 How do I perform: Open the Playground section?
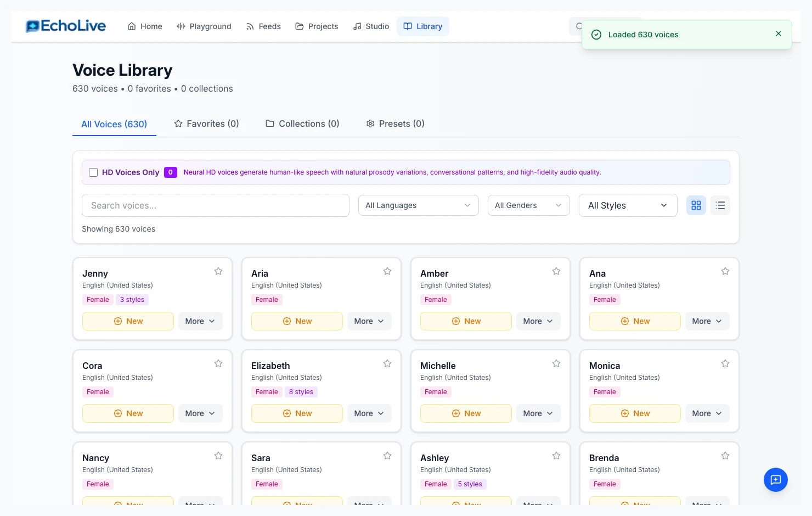tap(204, 26)
